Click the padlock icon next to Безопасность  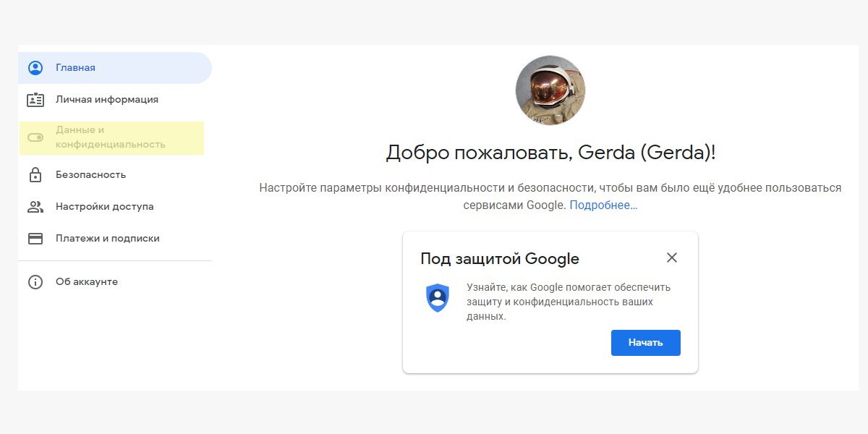[x=35, y=175]
